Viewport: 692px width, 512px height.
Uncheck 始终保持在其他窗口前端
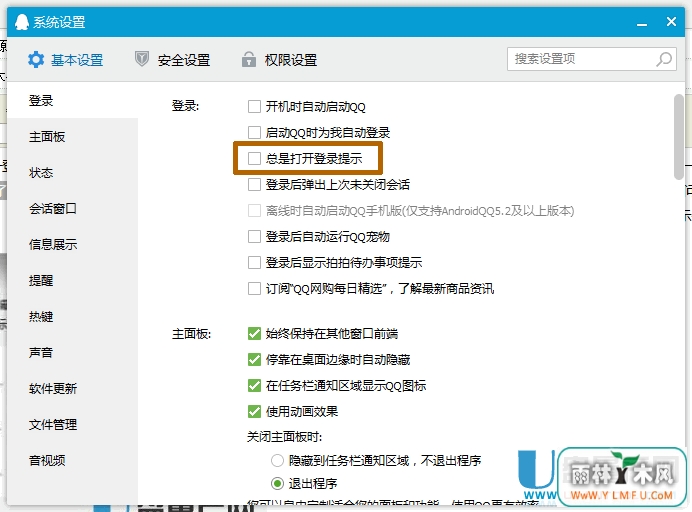click(254, 333)
